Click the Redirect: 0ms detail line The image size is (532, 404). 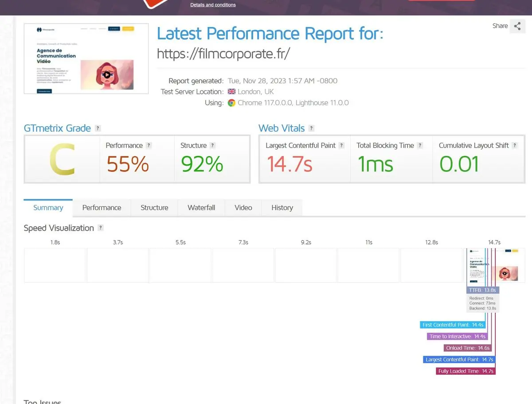pyautogui.click(x=481, y=299)
